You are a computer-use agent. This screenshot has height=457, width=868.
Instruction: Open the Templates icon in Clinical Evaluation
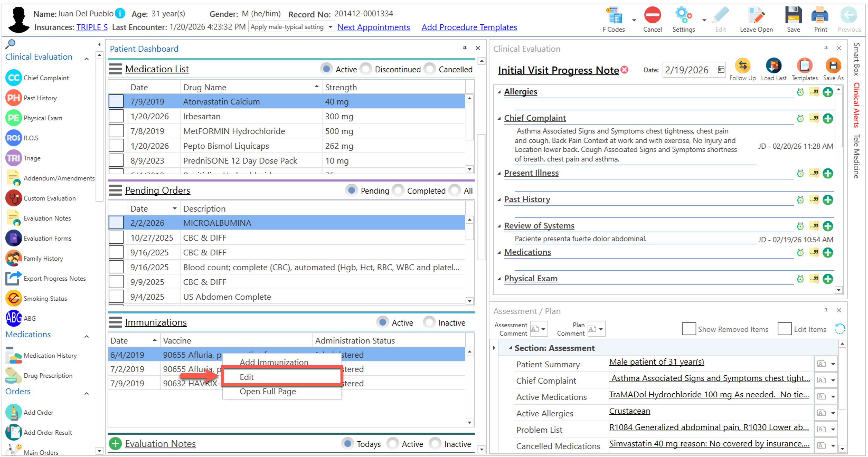pos(804,66)
